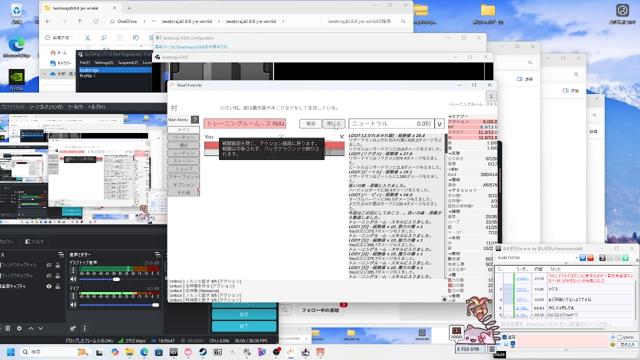Click the question mark icon beside Main Menu

click(195, 120)
